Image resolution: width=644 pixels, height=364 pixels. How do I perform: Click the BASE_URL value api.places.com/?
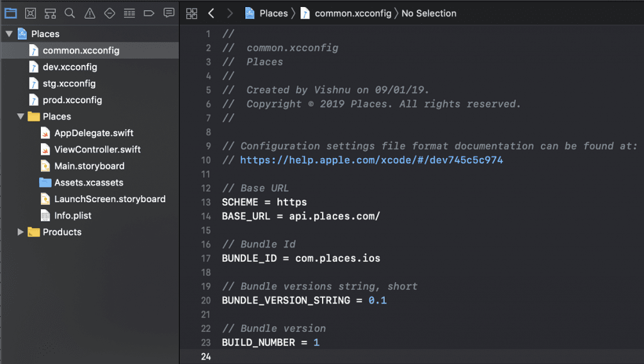pos(335,216)
